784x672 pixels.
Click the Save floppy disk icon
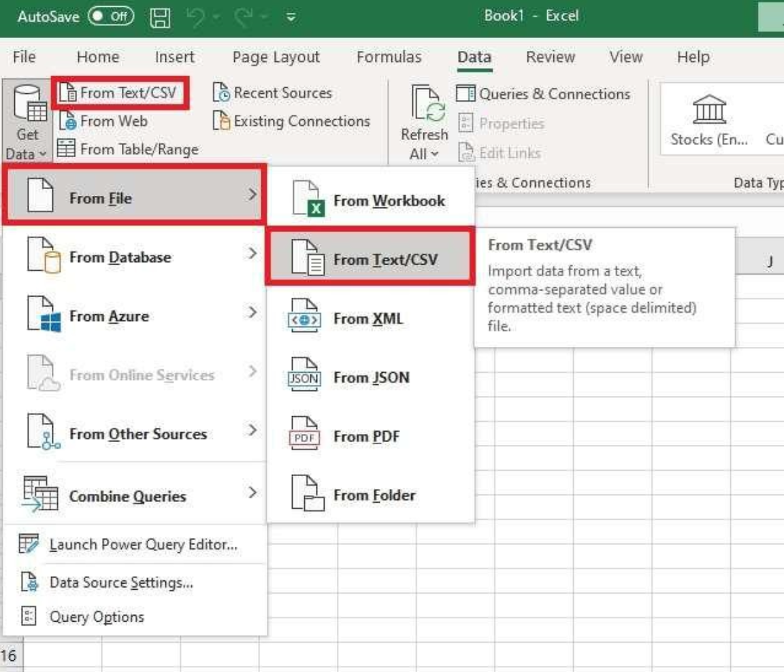tap(160, 18)
